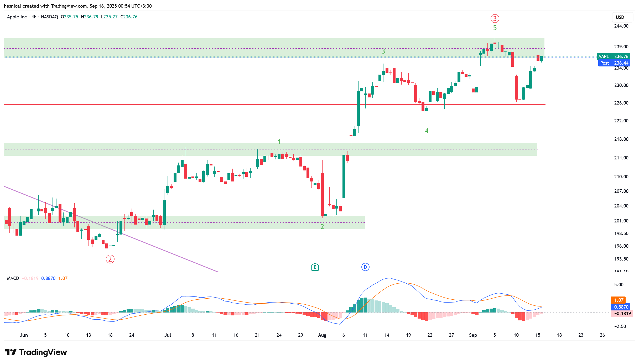This screenshot has width=639, height=364.
Task: Click green wave label 2 near 201
Action: pos(322,226)
